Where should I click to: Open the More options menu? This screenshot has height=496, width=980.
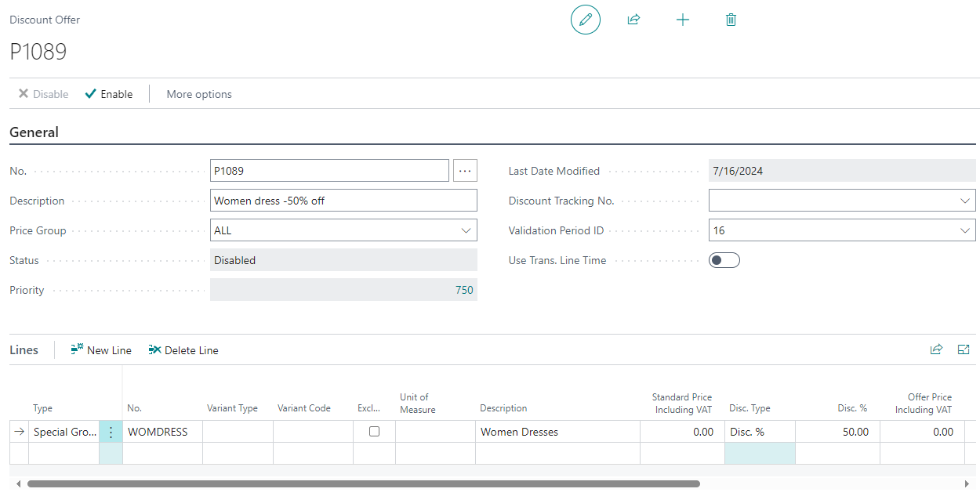199,94
